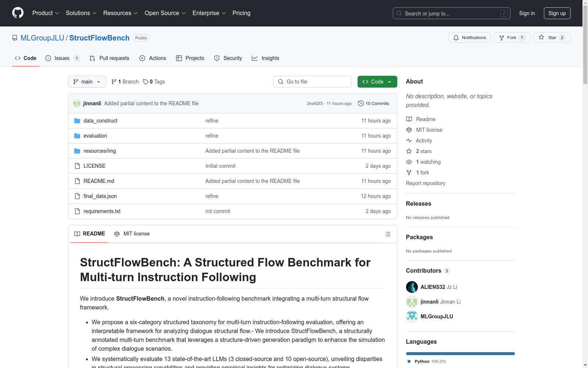
Task: Open the Pull requests tab
Action: [110, 58]
